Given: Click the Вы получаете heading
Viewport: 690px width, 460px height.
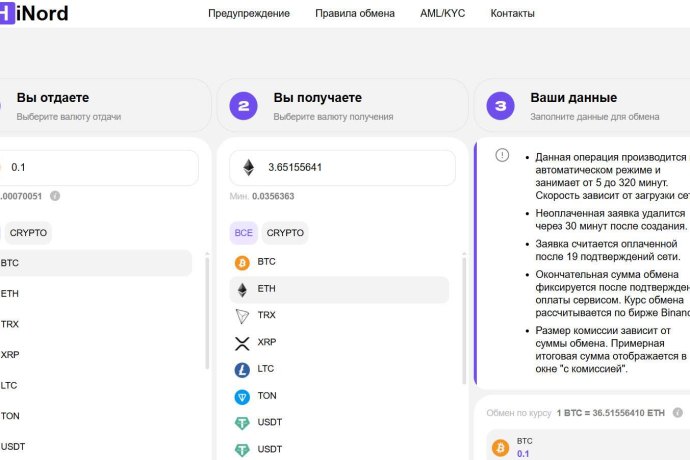Looking at the screenshot, I should point(317,98).
